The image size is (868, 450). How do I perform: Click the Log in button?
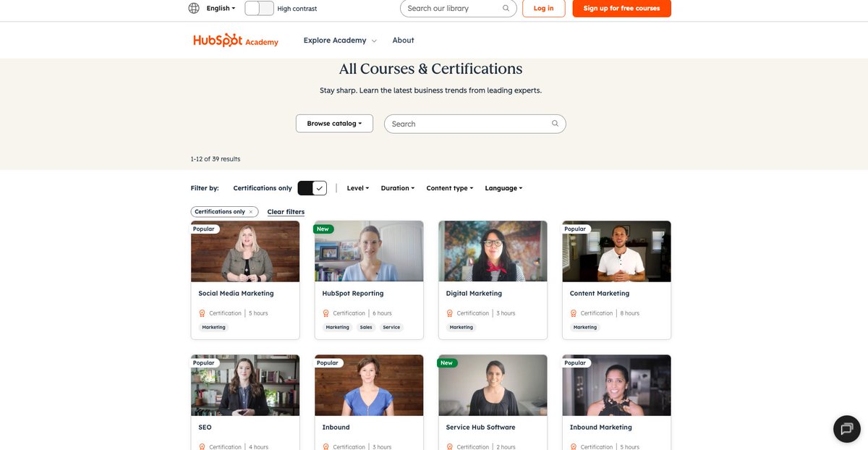543,9
